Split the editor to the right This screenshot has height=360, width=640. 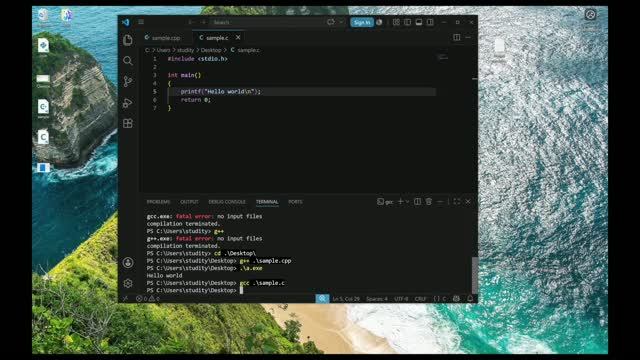457,38
